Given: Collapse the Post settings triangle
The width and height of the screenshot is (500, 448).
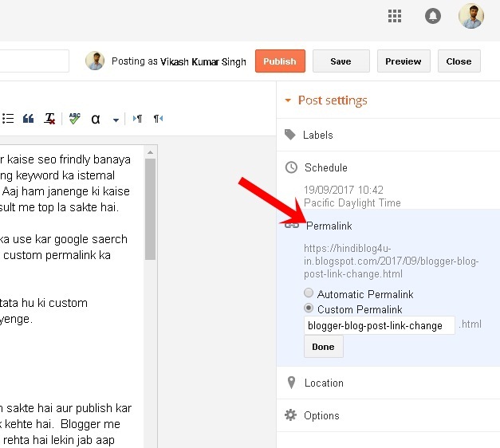Looking at the screenshot, I should click(x=288, y=100).
